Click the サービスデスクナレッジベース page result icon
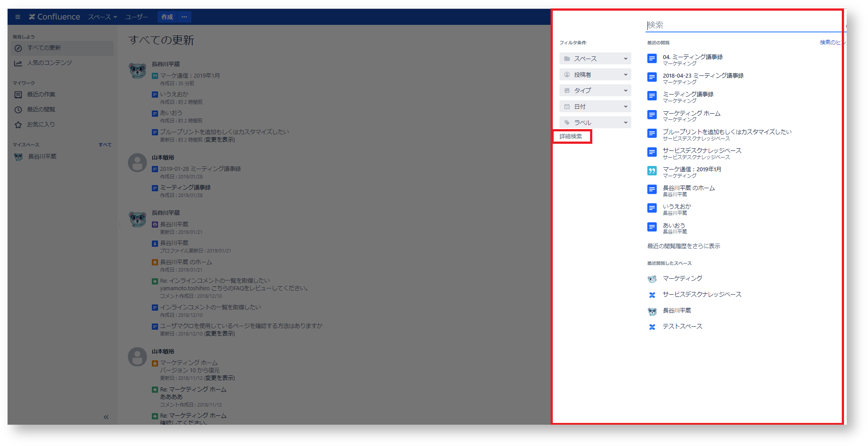Image resolution: width=868 pixels, height=446 pixels. coord(652,152)
